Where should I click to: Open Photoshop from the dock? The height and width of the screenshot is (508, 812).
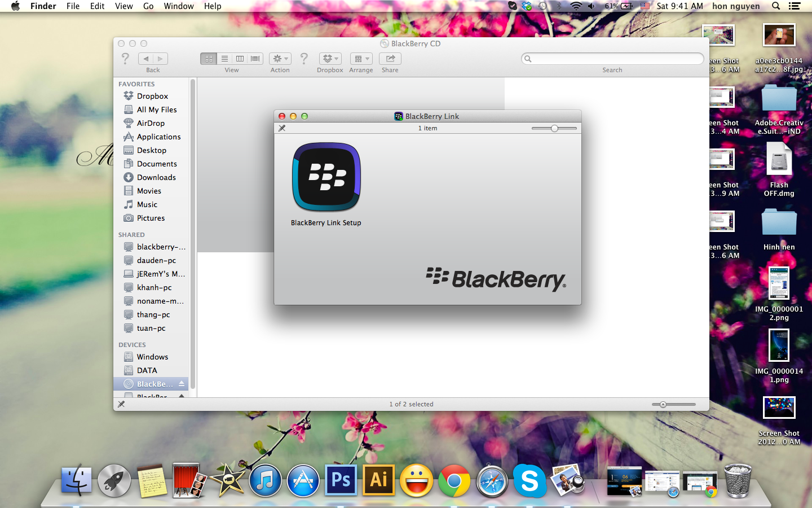pyautogui.click(x=341, y=480)
